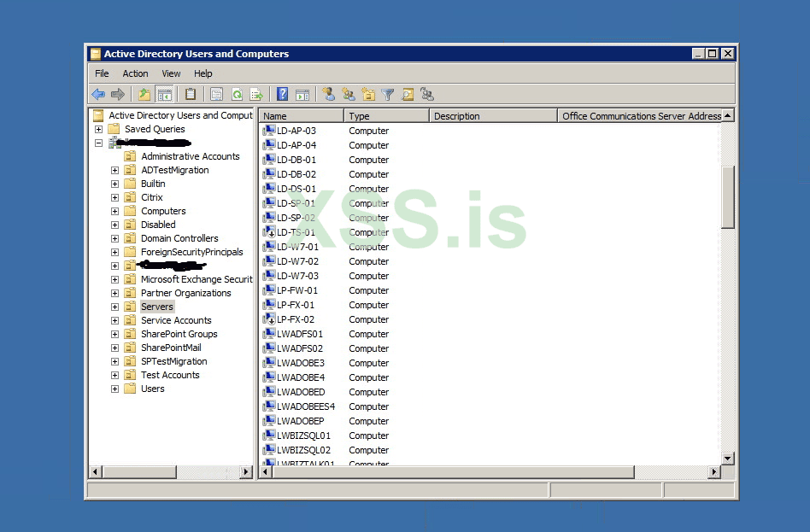Expand the Computers container
Image resolution: width=810 pixels, height=532 pixels.
coord(114,211)
